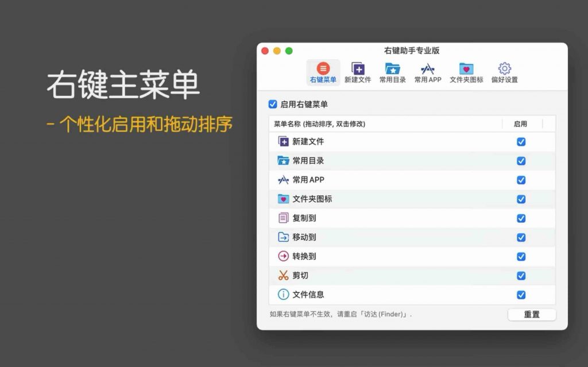Switch to the 新建文件 tab

(358, 68)
